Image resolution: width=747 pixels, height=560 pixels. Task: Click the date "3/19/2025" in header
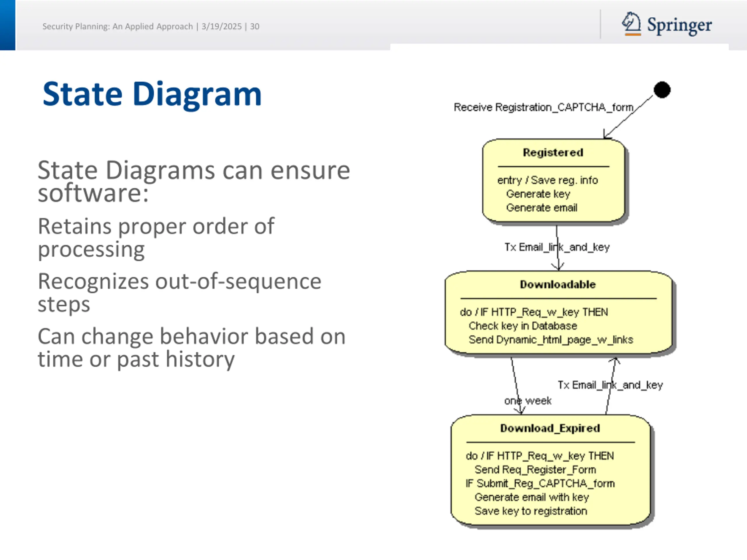coord(221,26)
